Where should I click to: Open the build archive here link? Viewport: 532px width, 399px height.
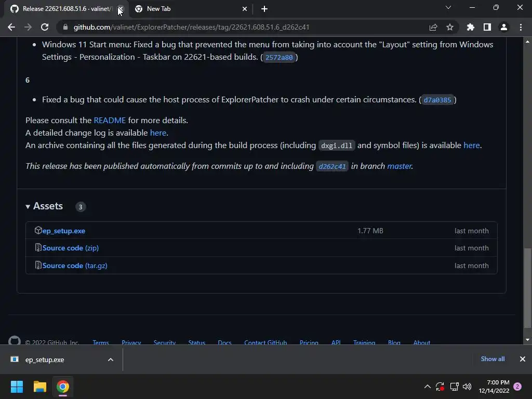pyautogui.click(x=472, y=145)
